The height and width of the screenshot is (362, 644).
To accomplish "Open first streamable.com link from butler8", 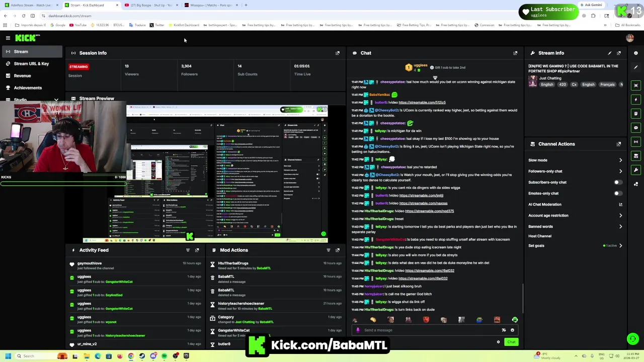I will (422, 103).
